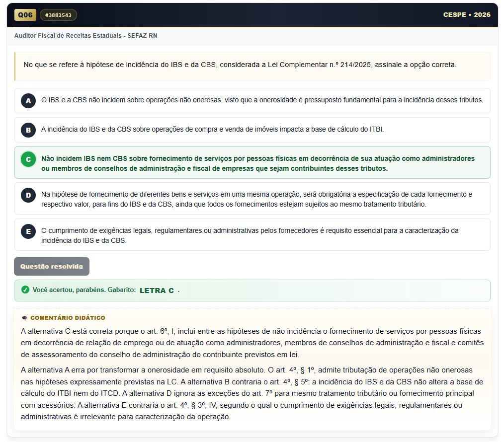This screenshot has width=504, height=442.
Task: Click the 'Questão resolvida' button
Action: click(x=51, y=266)
